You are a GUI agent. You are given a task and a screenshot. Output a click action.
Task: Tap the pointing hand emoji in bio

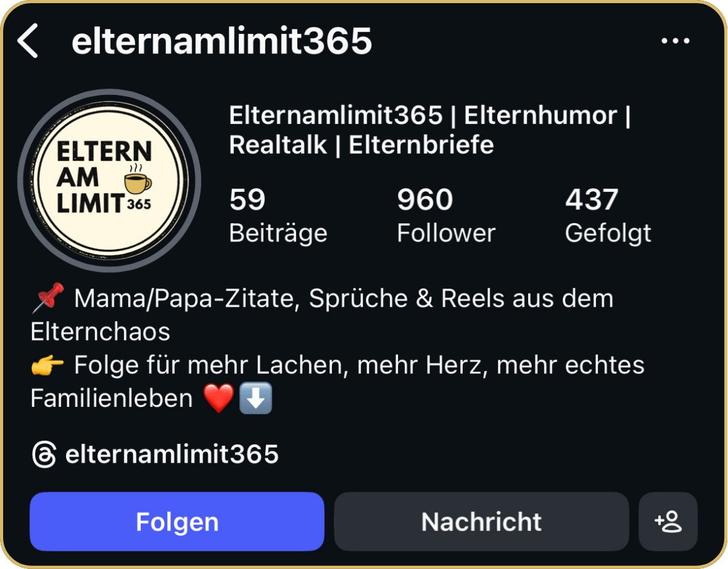47,365
